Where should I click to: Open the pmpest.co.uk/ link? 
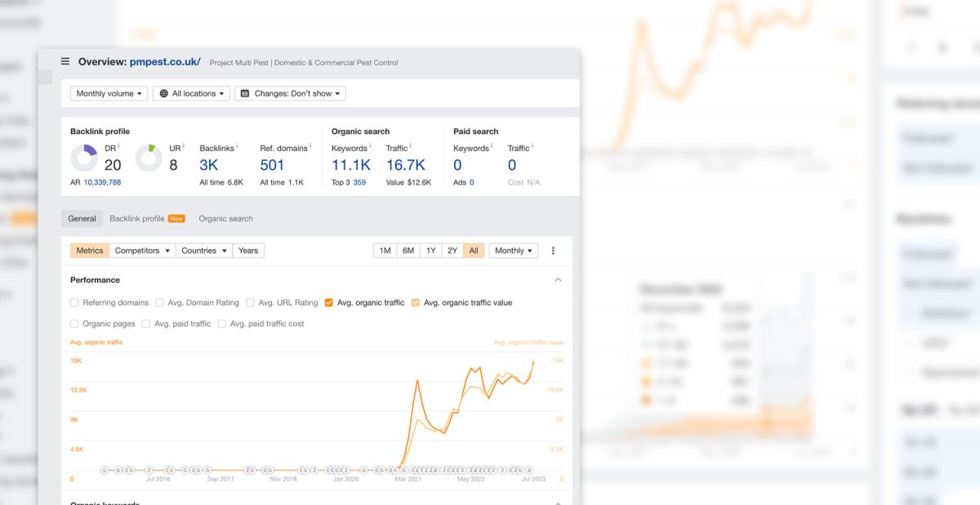tap(165, 62)
